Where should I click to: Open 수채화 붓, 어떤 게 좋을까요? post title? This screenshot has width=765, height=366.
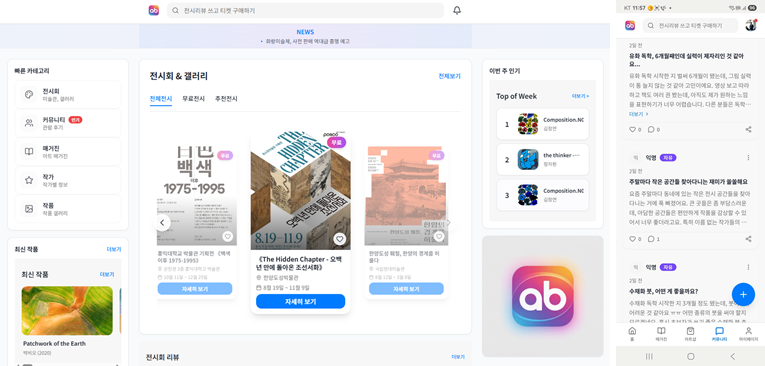[664, 292]
